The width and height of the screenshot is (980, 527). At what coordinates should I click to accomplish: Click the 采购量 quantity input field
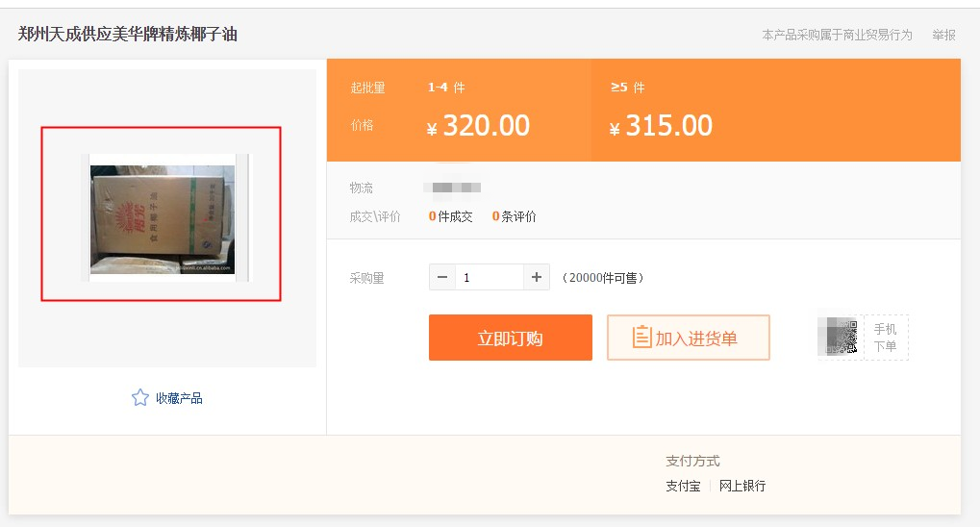pos(489,277)
